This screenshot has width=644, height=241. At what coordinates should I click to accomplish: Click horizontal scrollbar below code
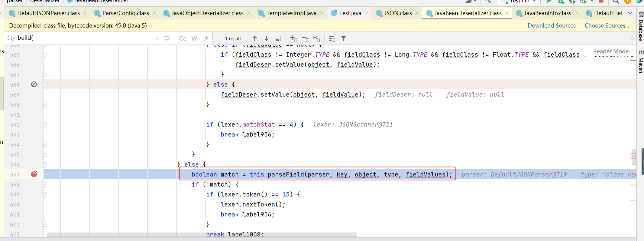[201, 235]
